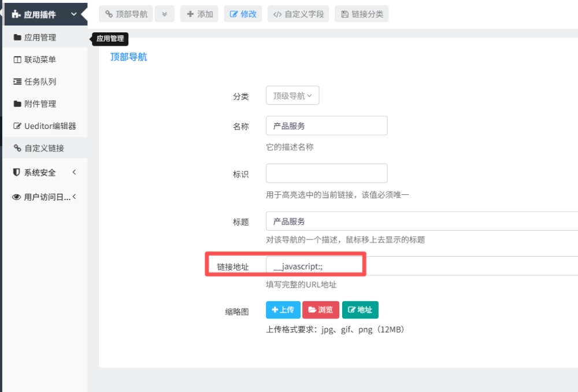Focus the empty 标识 input field

coord(327,173)
